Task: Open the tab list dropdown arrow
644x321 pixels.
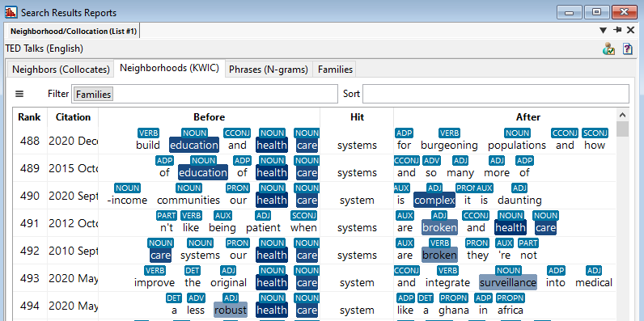Action: click(603, 30)
